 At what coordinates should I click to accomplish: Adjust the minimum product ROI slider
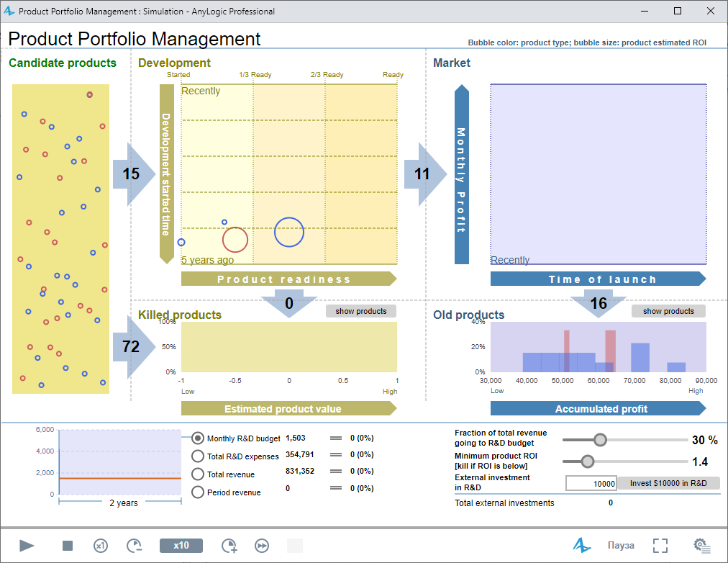pyautogui.click(x=588, y=461)
